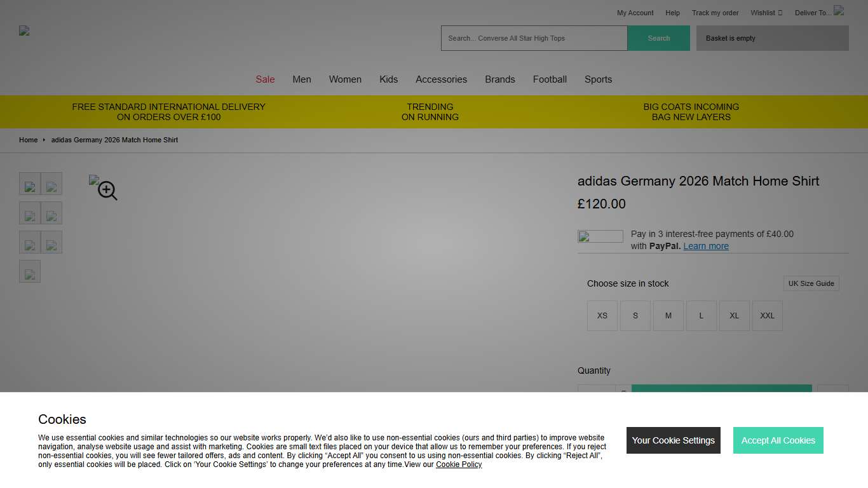The image size is (868, 488).
Task: Select the last product gallery thumbnail
Action: click(x=30, y=271)
